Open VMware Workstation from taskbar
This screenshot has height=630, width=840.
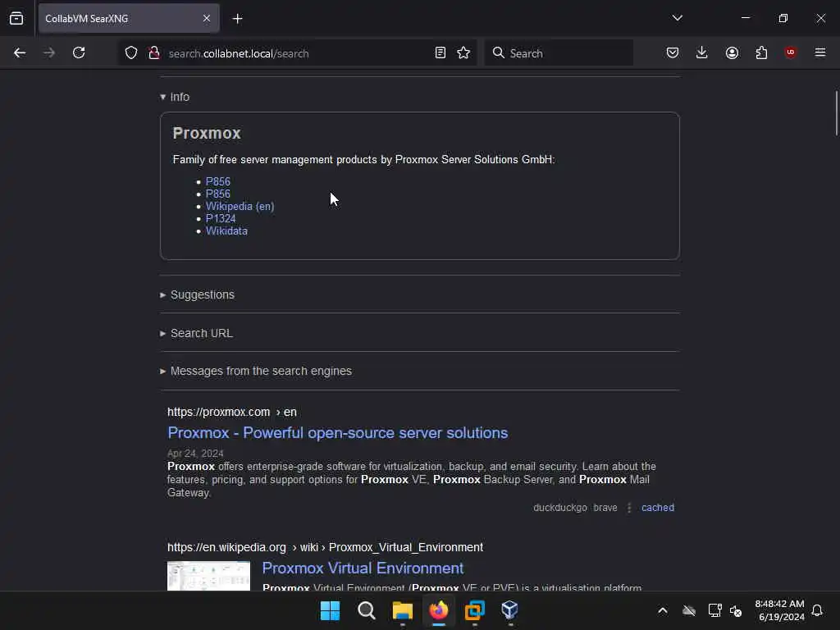(475, 610)
